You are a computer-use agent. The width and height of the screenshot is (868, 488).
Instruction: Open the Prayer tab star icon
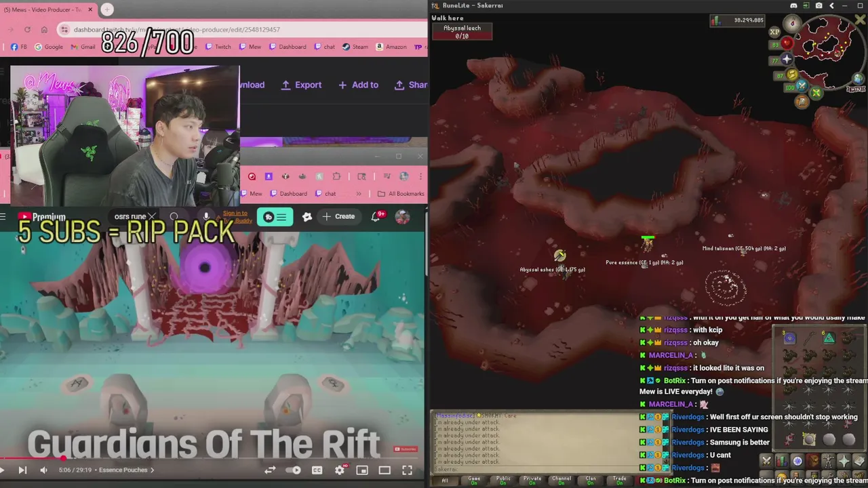point(844,461)
